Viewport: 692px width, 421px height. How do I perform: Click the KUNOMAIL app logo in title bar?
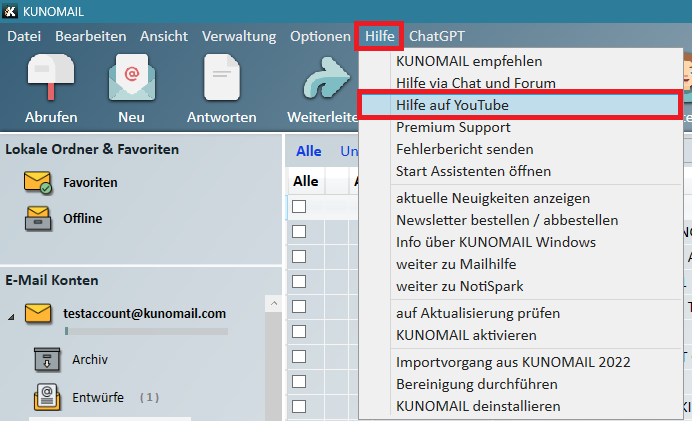pos(10,11)
